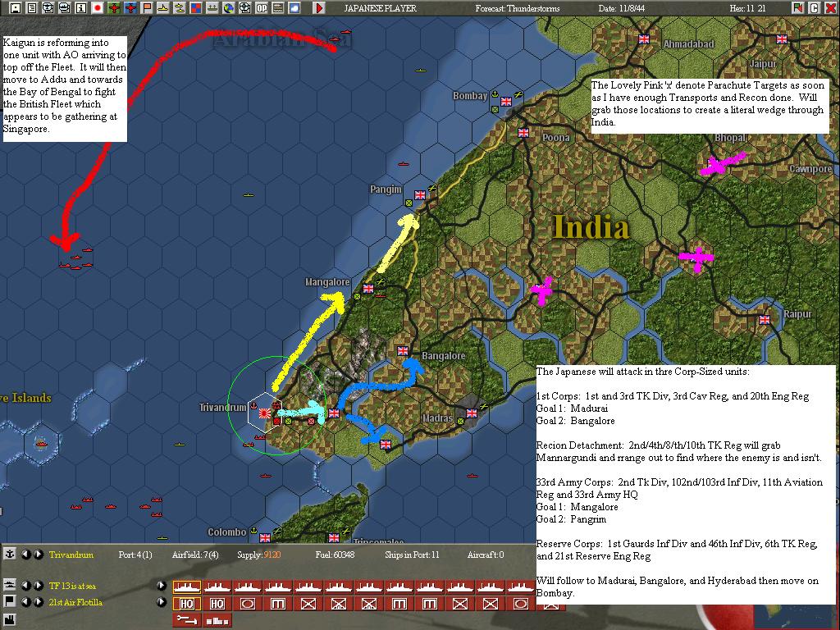Click the cloud weather toolbar icon
The image size is (840, 630).
click(294, 8)
